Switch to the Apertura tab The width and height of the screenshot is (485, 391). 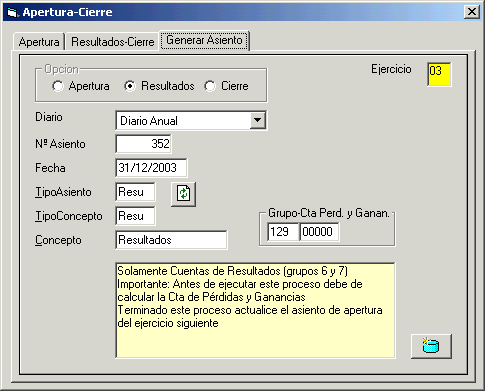coord(39,42)
